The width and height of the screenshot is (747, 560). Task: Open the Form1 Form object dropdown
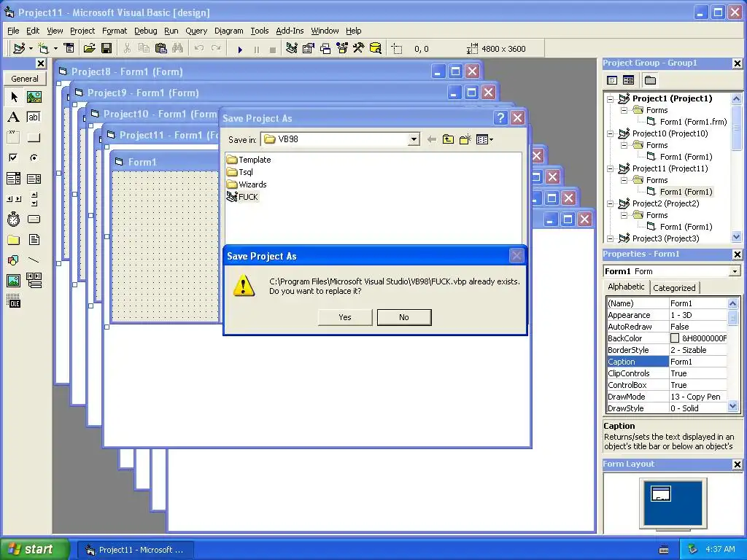pos(735,271)
